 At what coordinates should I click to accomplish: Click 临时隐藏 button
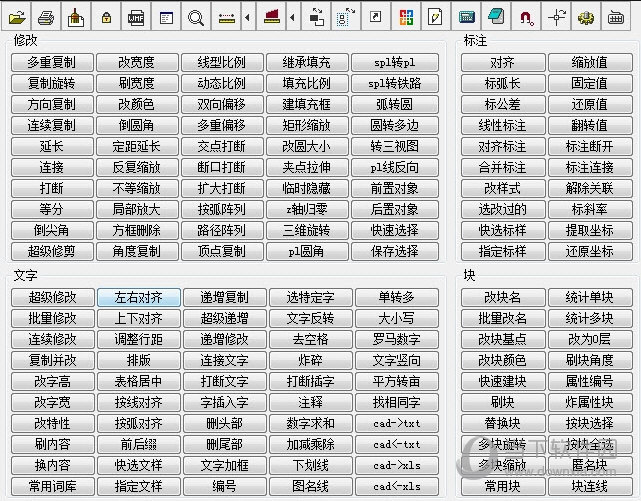pos(307,188)
